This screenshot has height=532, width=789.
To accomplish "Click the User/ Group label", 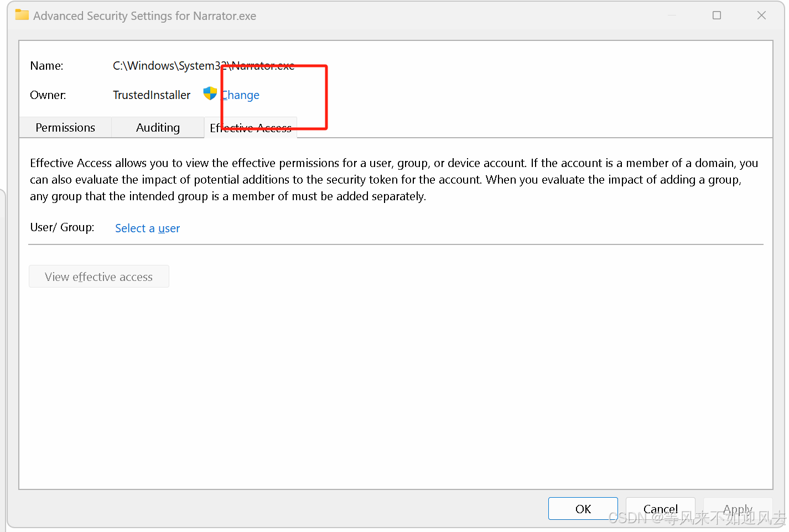I will 62,227.
